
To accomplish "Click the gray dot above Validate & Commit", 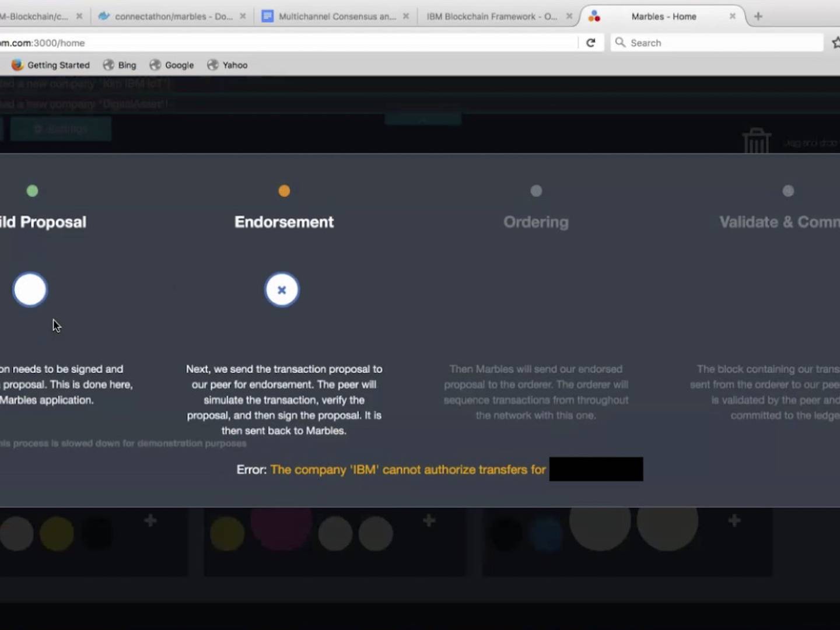I will point(788,191).
